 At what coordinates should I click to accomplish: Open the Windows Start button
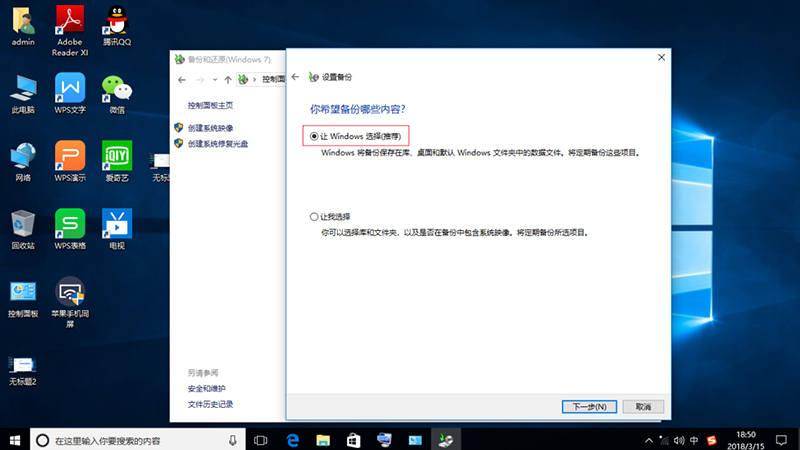tap(15, 440)
